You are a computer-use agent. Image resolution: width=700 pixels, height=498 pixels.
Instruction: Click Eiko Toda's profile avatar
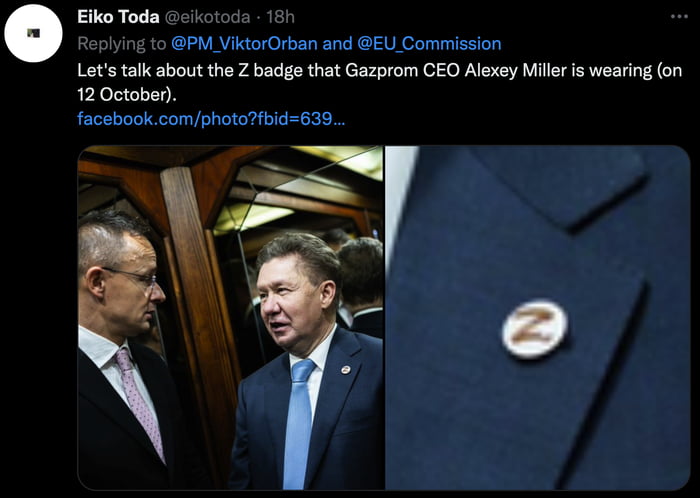click(x=34, y=33)
